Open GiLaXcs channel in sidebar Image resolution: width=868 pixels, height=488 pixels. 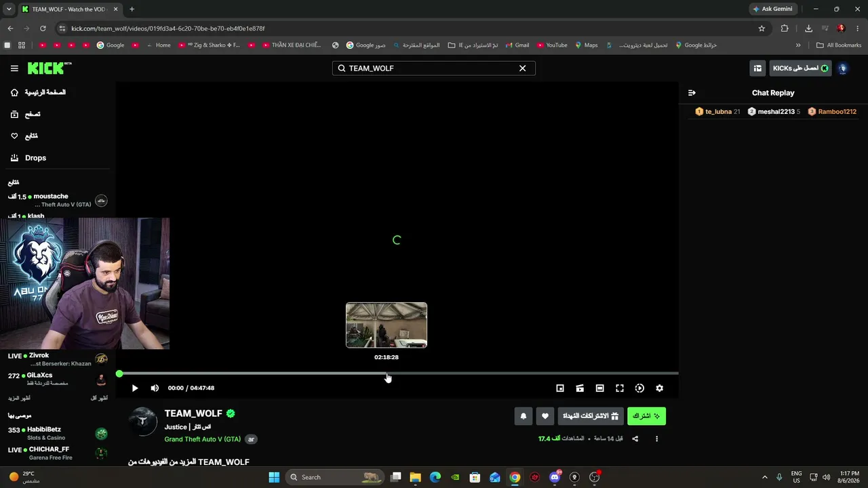(x=58, y=379)
